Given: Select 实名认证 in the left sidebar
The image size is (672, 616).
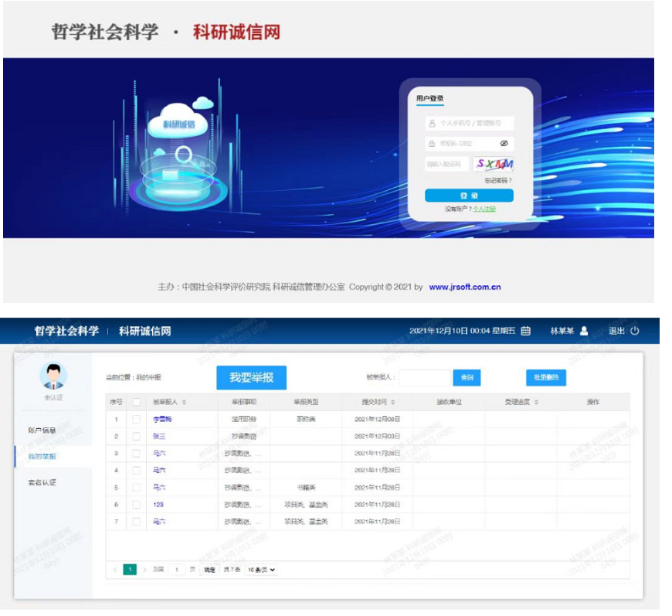Looking at the screenshot, I should point(42,483).
